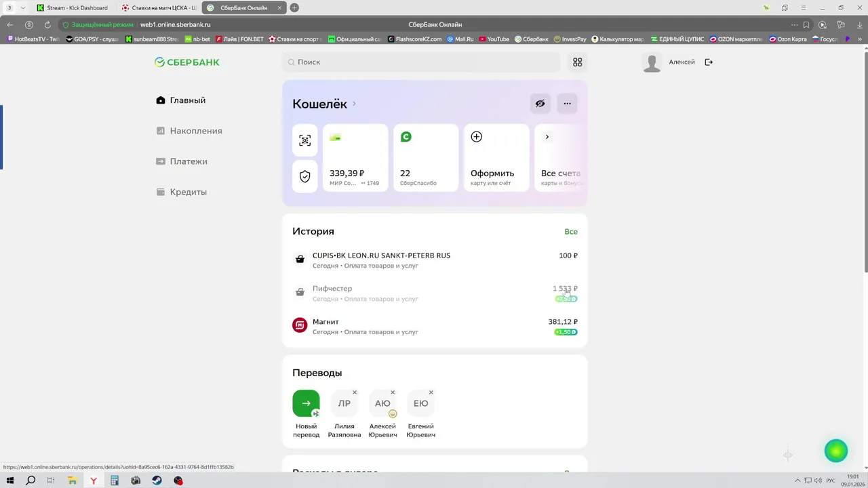Open the services grid menu icon

click(578, 62)
